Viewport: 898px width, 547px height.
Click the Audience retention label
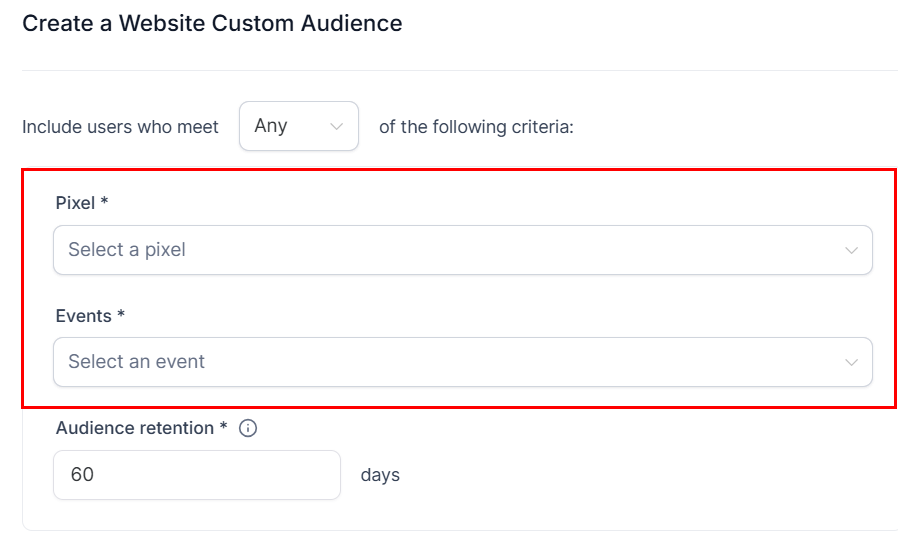[141, 428]
